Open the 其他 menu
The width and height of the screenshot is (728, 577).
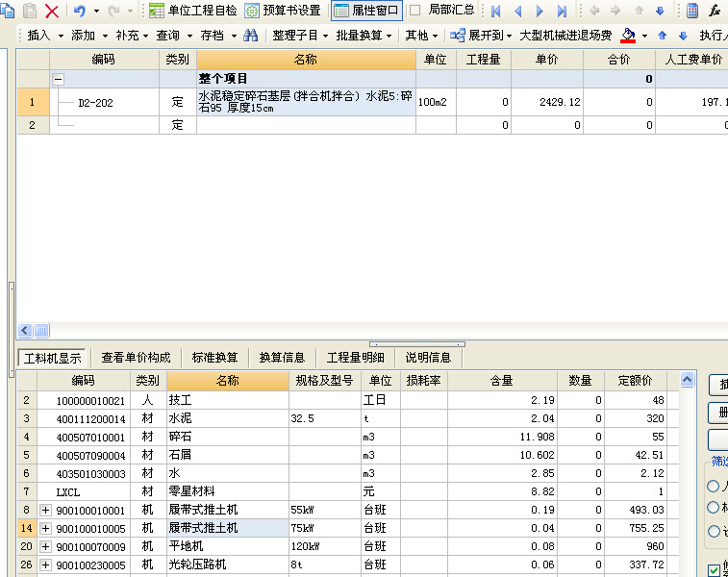421,36
